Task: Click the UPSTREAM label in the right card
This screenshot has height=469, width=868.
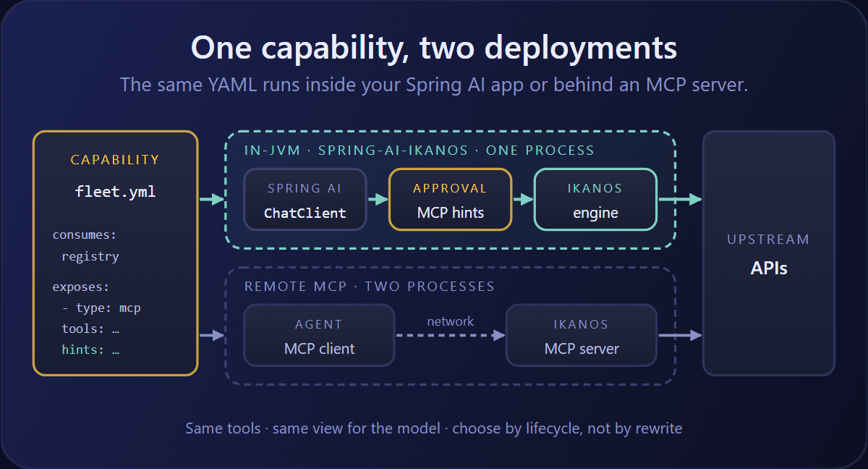Action: click(x=768, y=240)
